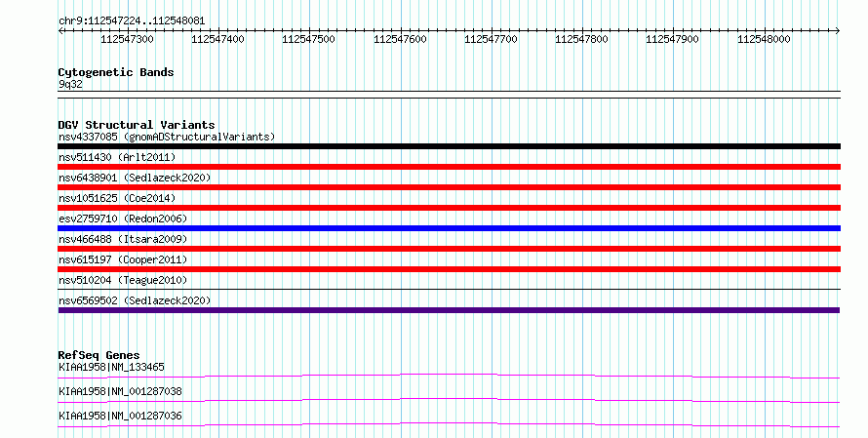Viewport: 868px width, 438px height.
Task: Click ruler position 112547800
Action: tap(582, 39)
